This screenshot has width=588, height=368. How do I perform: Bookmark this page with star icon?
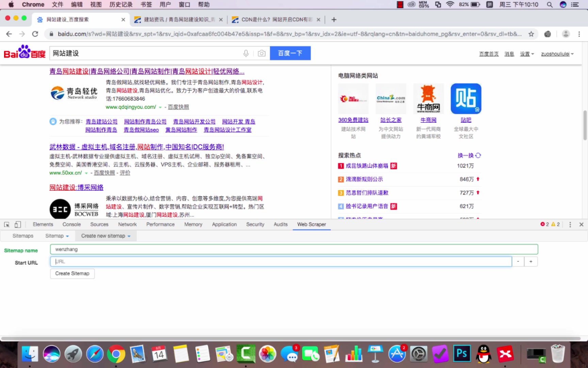click(x=531, y=34)
